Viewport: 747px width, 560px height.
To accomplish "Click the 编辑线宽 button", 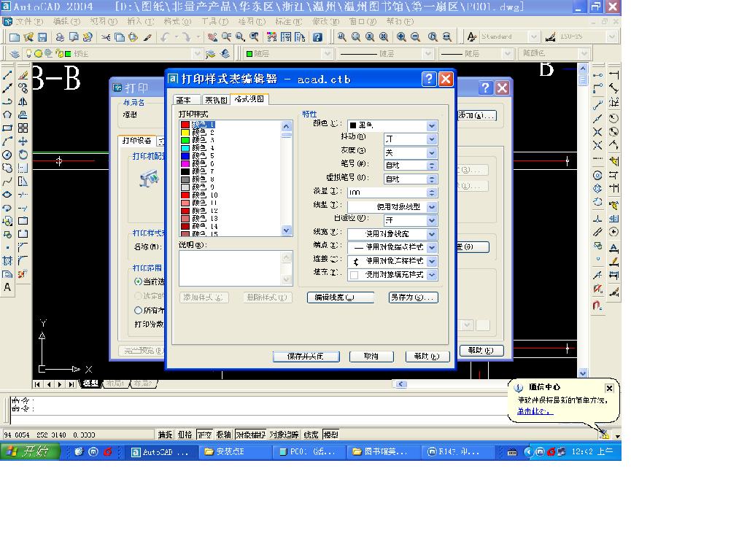I will point(340,297).
